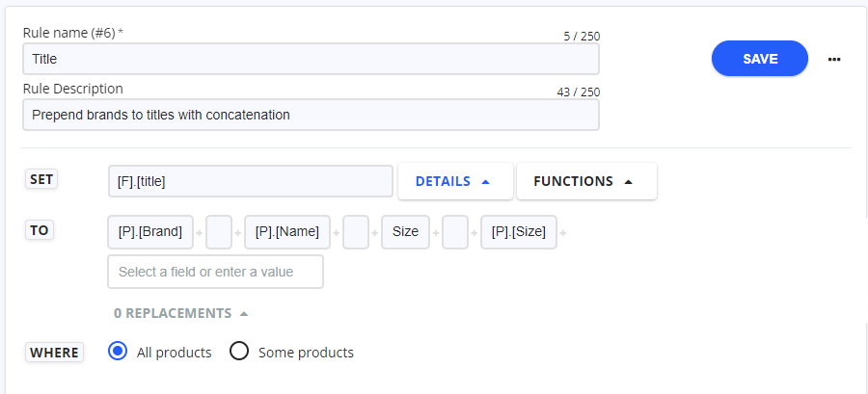Click the plus after [P].[Brand] chip

click(x=200, y=233)
